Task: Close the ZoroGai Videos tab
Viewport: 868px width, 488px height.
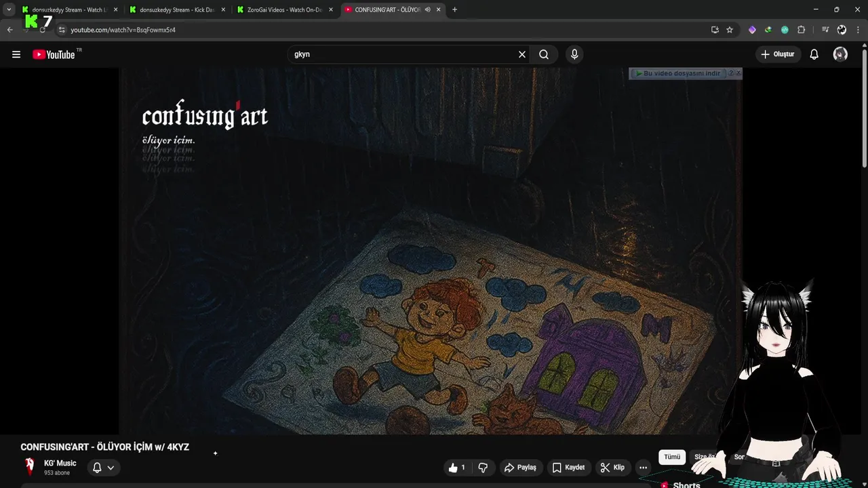Action: click(x=331, y=9)
